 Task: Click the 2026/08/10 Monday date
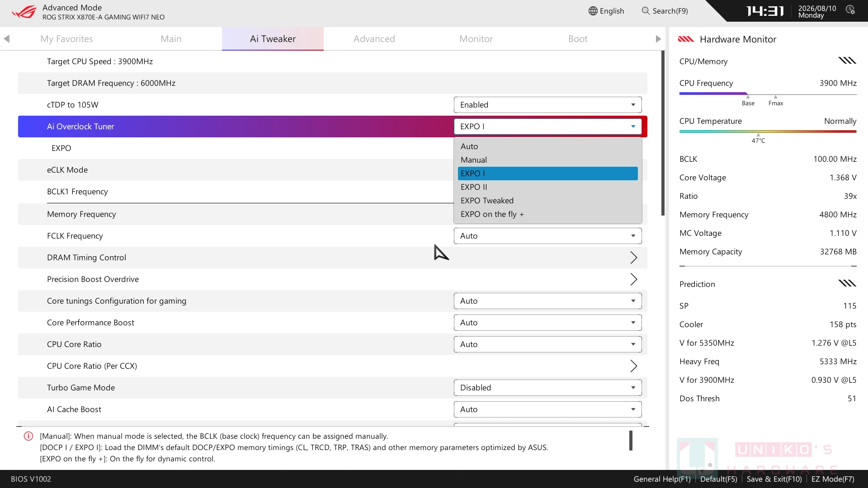(x=817, y=12)
